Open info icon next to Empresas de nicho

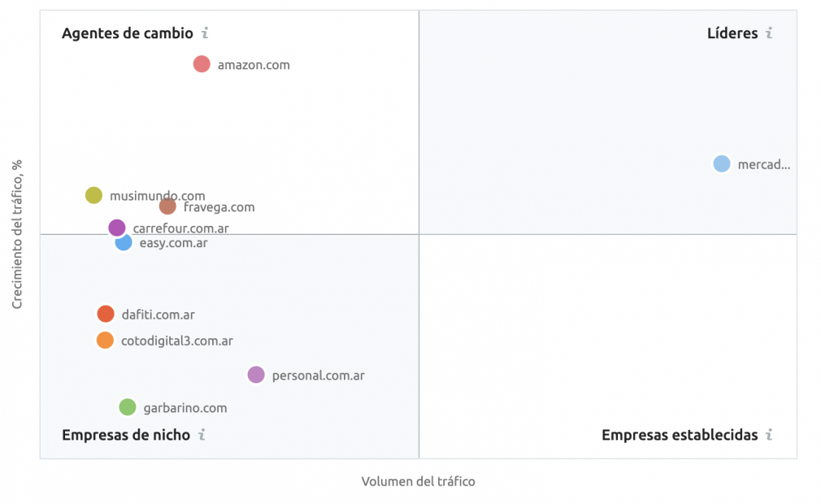pos(202,434)
